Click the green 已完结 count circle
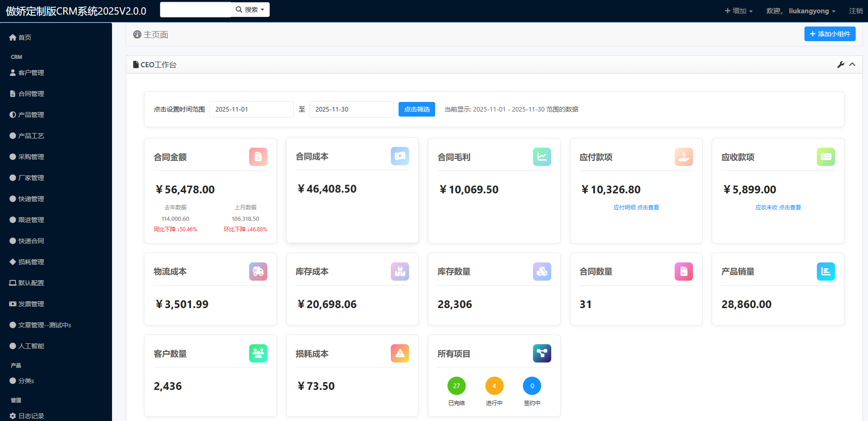 click(456, 386)
